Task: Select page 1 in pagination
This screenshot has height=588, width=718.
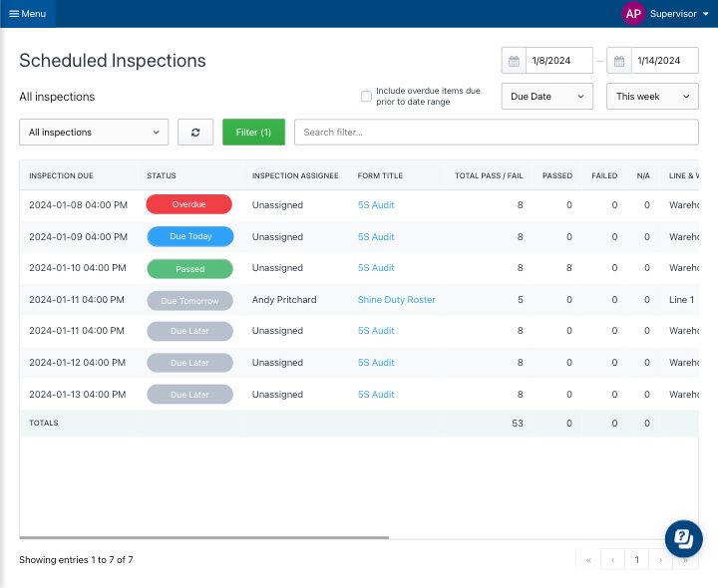Action: [x=636, y=560]
